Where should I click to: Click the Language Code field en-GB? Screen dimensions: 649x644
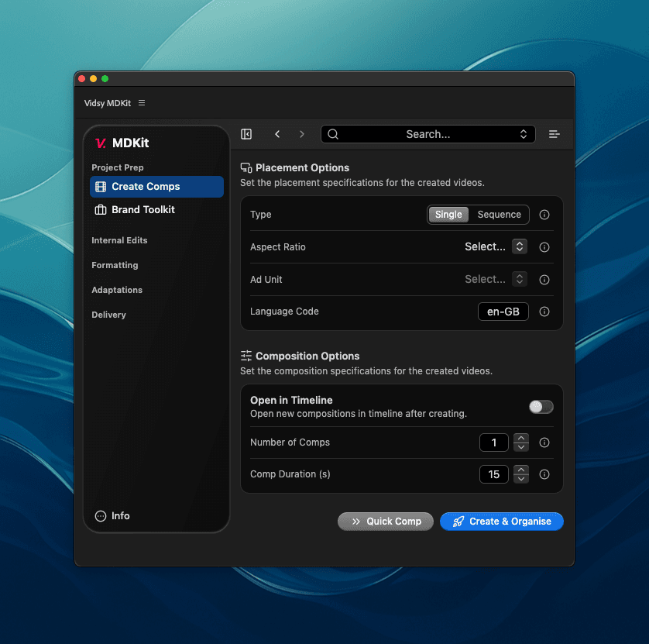click(503, 312)
